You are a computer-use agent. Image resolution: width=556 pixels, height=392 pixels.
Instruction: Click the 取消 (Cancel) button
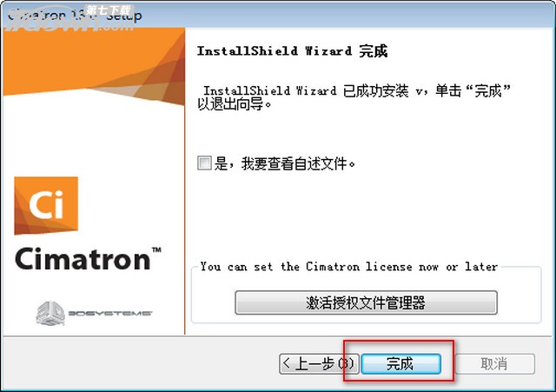[x=494, y=363]
